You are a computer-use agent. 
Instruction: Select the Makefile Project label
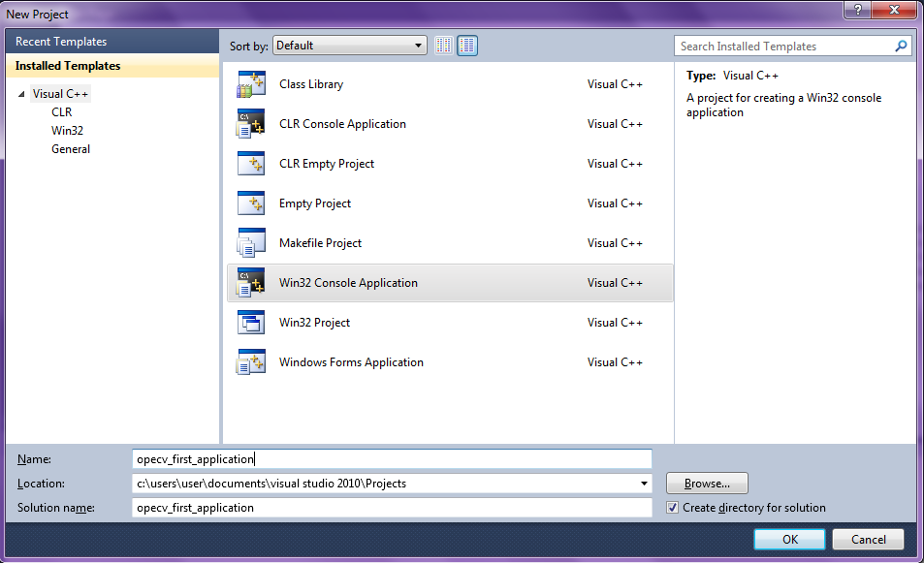[320, 242]
